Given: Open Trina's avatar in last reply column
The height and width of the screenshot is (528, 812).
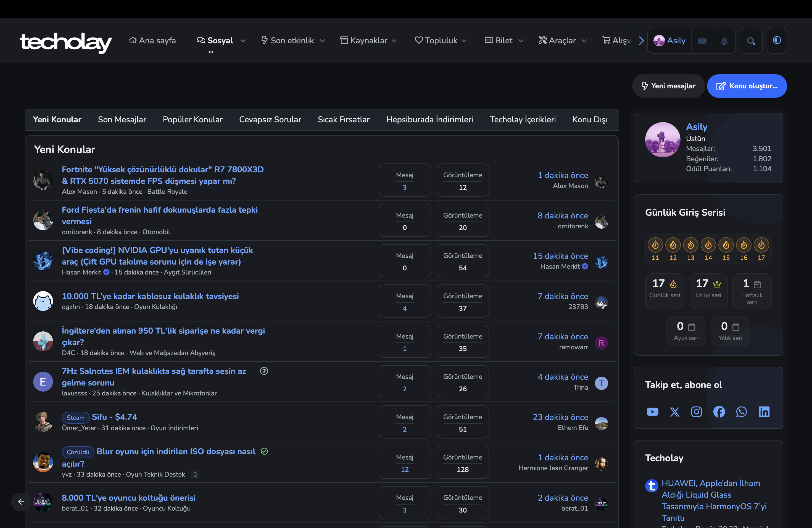Looking at the screenshot, I should pos(601,383).
